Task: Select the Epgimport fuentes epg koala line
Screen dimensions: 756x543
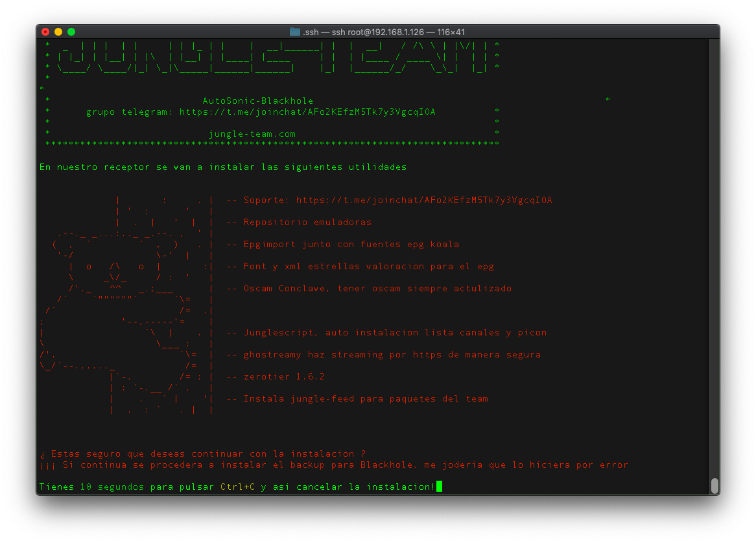Action: point(351,245)
